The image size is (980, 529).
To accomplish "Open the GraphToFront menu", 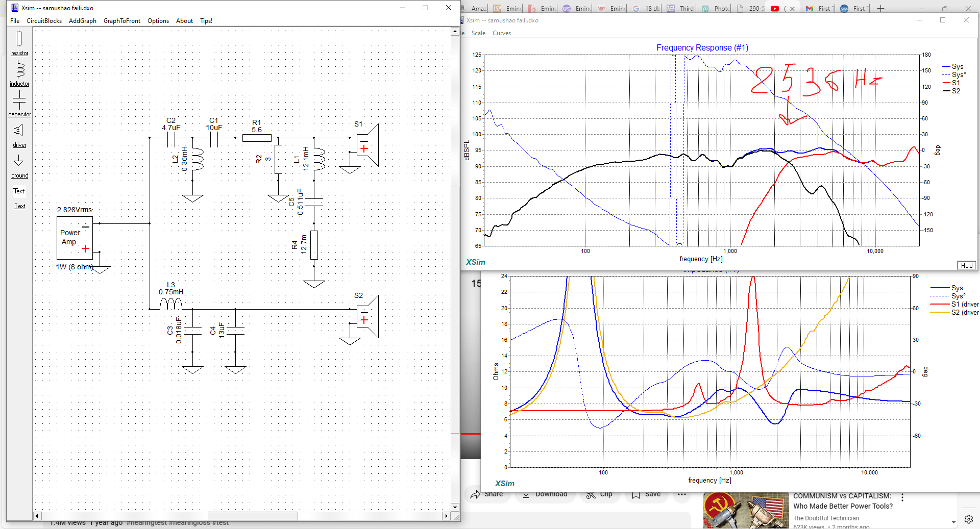I will point(122,21).
